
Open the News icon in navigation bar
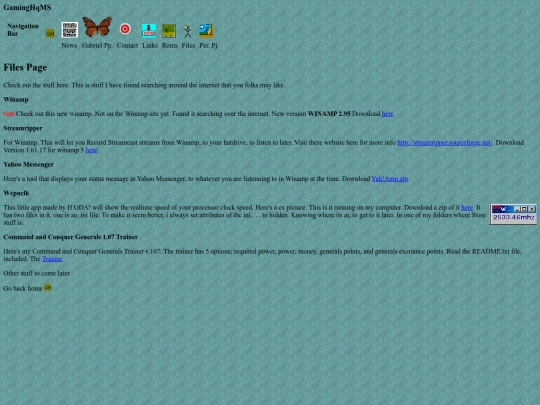click(70, 30)
